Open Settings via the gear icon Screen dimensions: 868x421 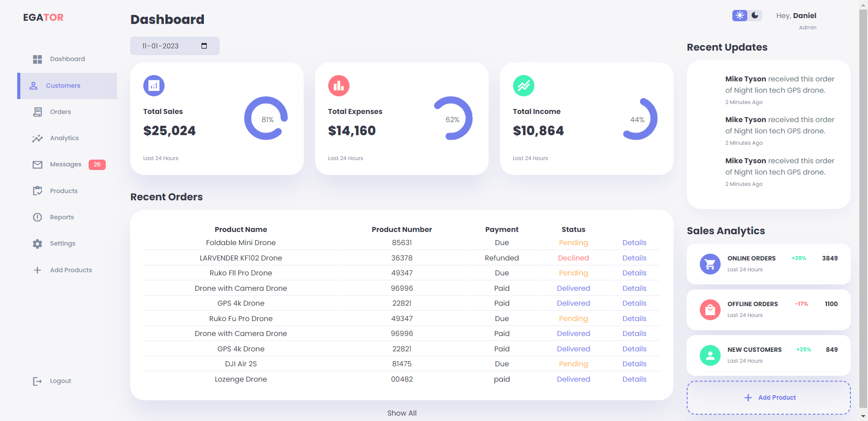(x=37, y=243)
